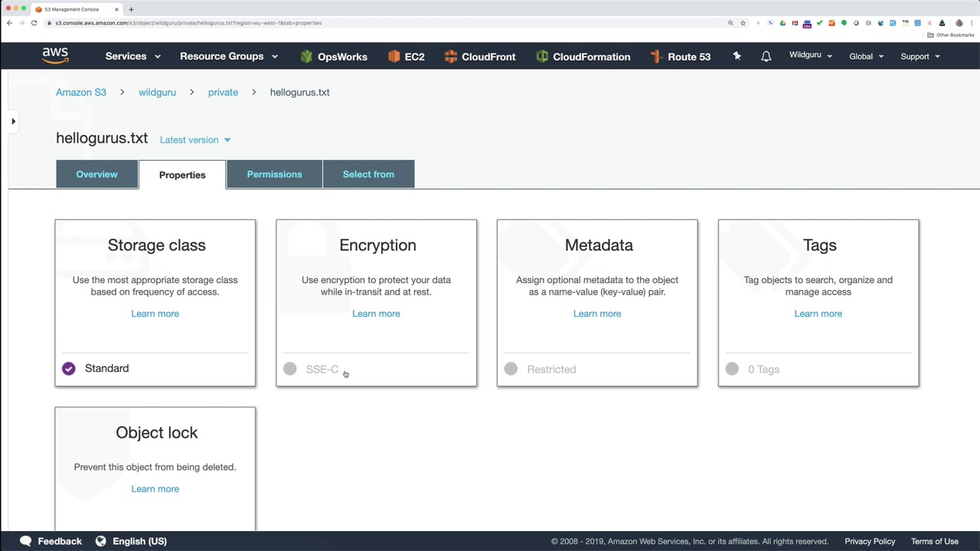Open the Support dropdown menu

click(920, 57)
